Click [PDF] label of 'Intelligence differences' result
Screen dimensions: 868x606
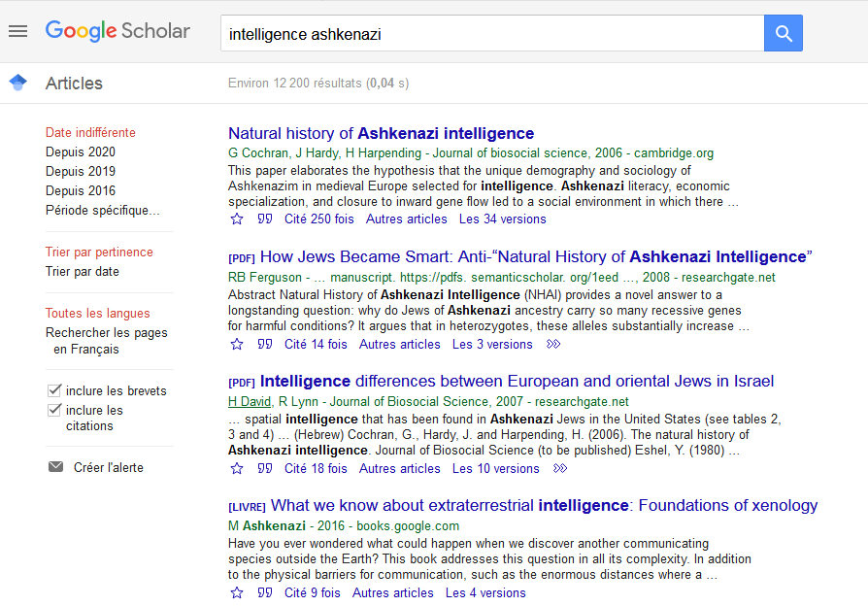[242, 383]
